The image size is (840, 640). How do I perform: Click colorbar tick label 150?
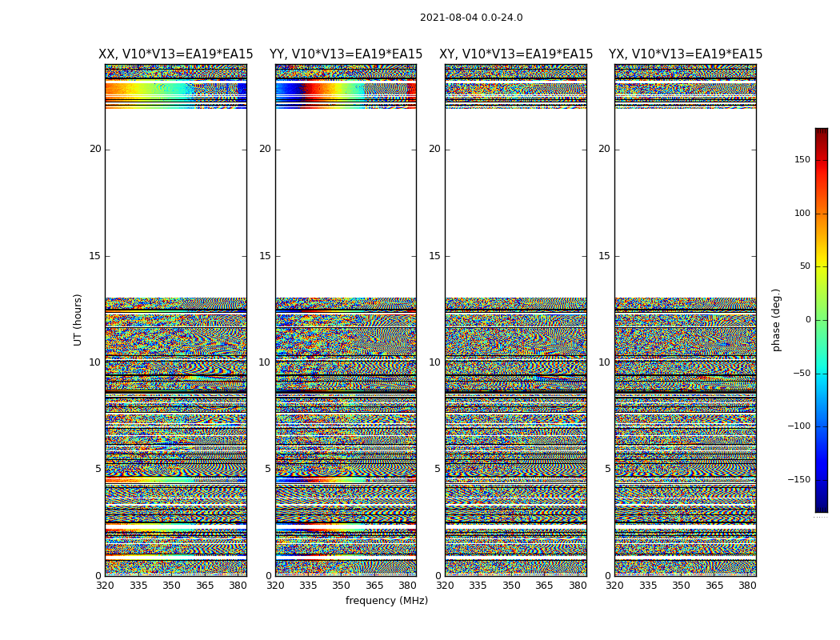802,159
